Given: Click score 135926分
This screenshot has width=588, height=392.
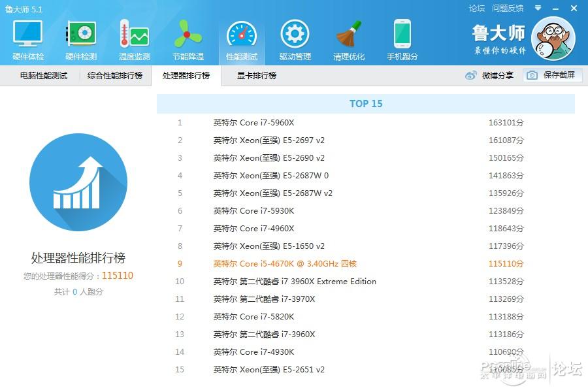Looking at the screenshot, I should (x=506, y=193).
